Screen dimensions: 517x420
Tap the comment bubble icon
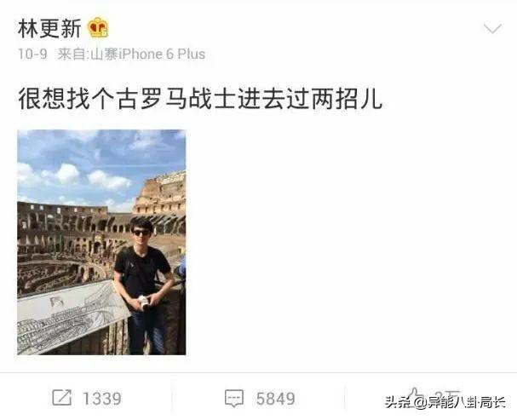click(234, 398)
